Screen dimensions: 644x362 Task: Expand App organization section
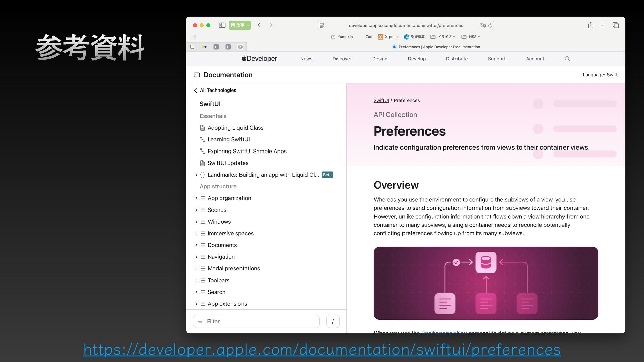[196, 198]
